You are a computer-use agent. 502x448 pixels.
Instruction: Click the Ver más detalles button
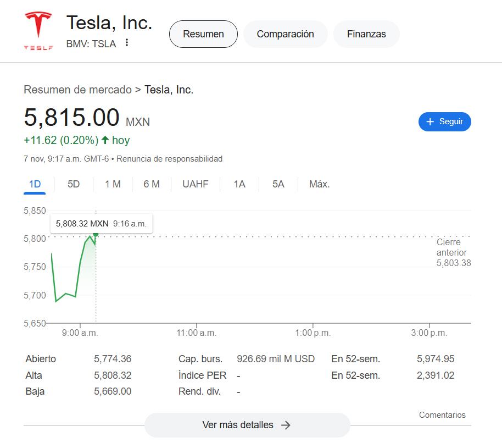click(x=247, y=424)
